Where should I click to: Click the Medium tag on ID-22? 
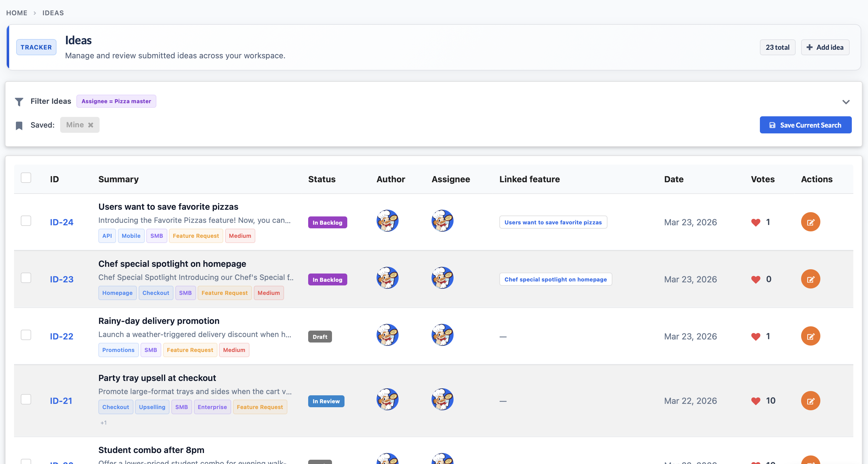coord(234,350)
